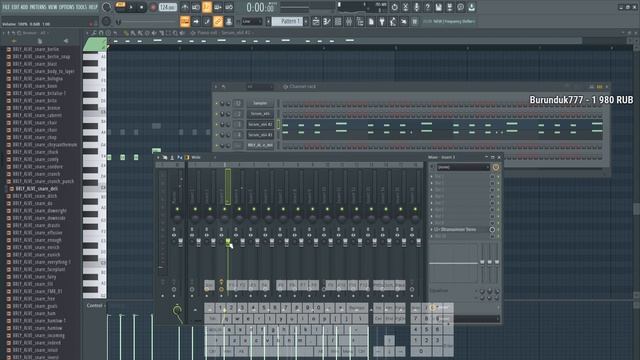Mute the Serum_atd #2 channel LED

pyautogui.click(x=216, y=124)
